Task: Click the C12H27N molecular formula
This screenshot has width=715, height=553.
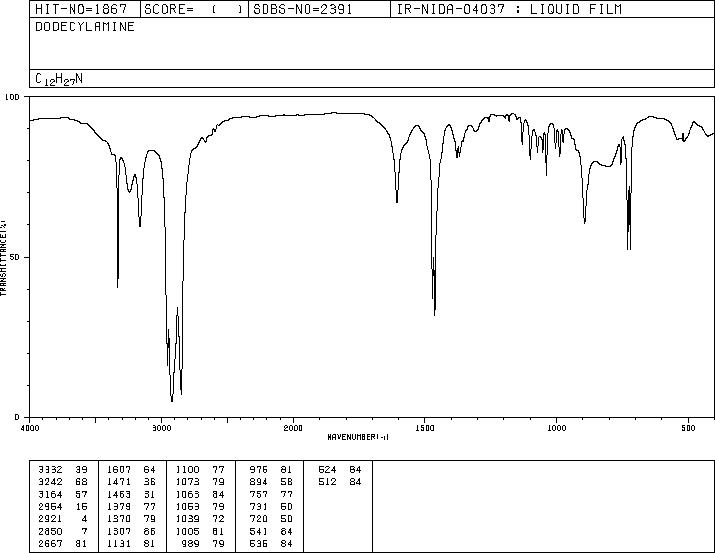Action: (x=59, y=79)
